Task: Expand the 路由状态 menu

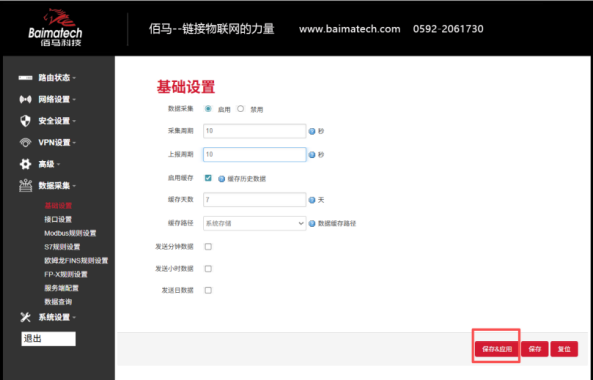Action: 57,78
